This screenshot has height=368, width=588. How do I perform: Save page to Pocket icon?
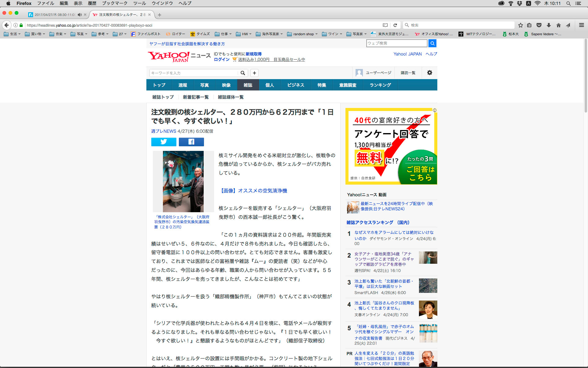(539, 25)
